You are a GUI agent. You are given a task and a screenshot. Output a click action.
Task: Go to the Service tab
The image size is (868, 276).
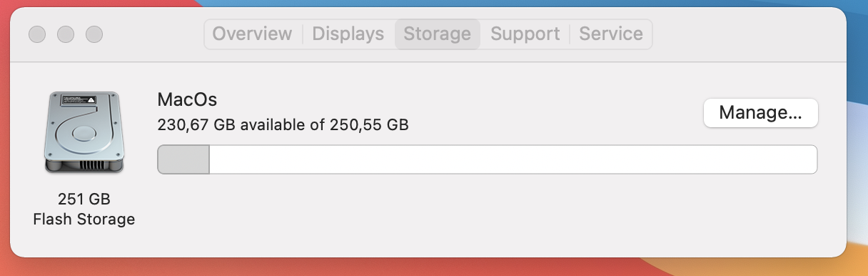611,34
